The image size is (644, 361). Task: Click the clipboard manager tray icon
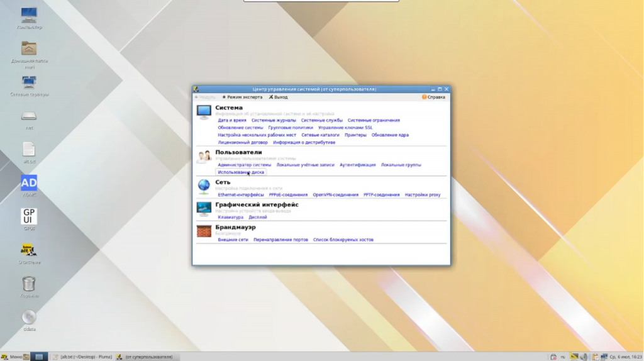coord(595,357)
